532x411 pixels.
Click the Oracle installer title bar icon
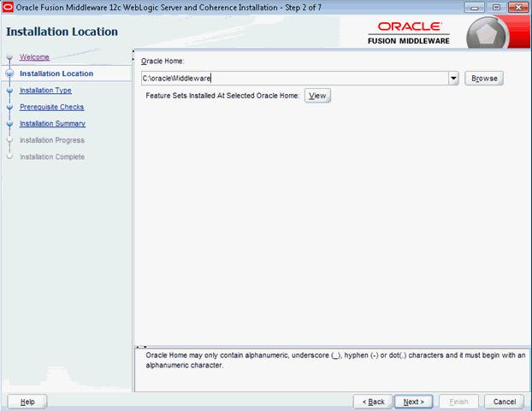click(x=8, y=7)
